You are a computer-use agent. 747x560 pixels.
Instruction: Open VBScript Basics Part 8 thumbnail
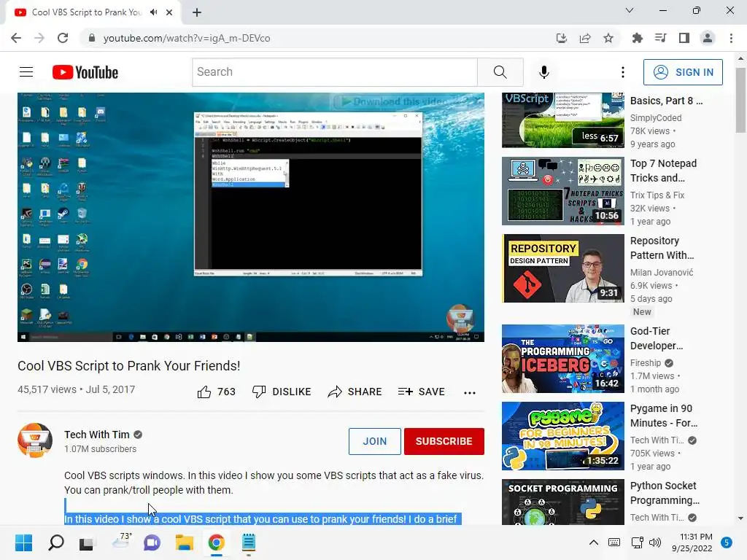tap(562, 120)
